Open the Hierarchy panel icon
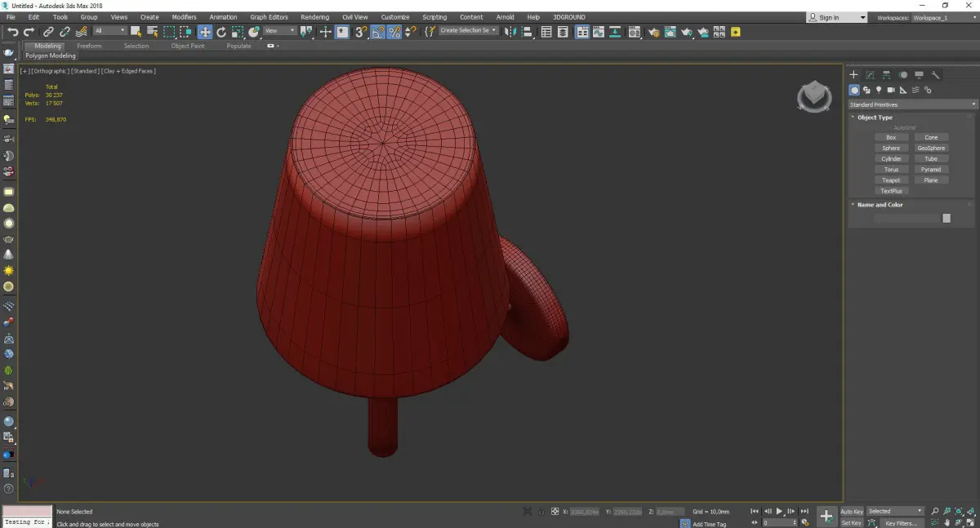Viewport: 980px width, 528px height. tap(887, 75)
